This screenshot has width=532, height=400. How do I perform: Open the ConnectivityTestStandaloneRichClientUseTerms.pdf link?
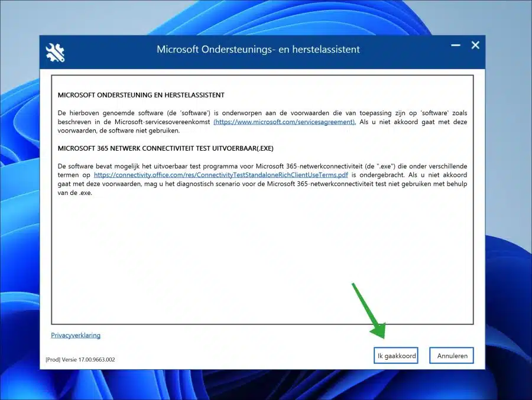coord(221,175)
